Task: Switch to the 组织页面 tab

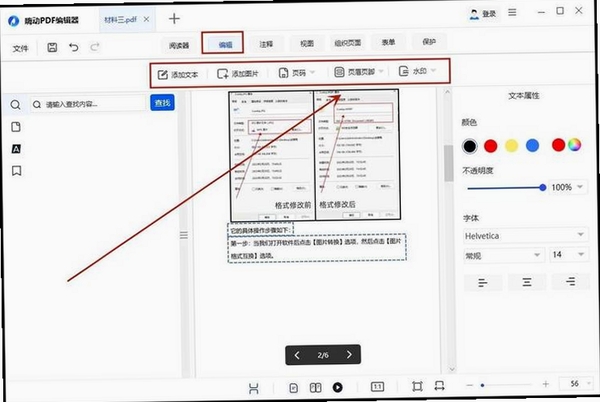Action: click(x=348, y=42)
